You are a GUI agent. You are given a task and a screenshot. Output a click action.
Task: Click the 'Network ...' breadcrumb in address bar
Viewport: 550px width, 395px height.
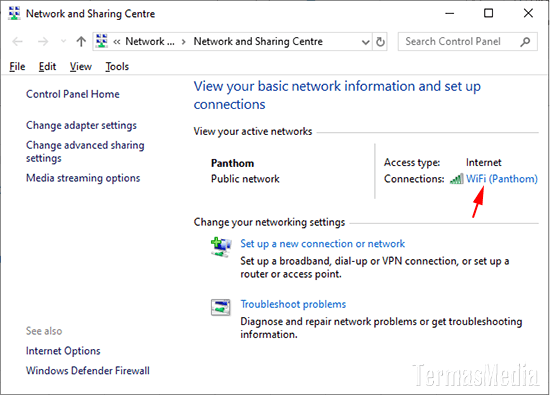click(150, 41)
